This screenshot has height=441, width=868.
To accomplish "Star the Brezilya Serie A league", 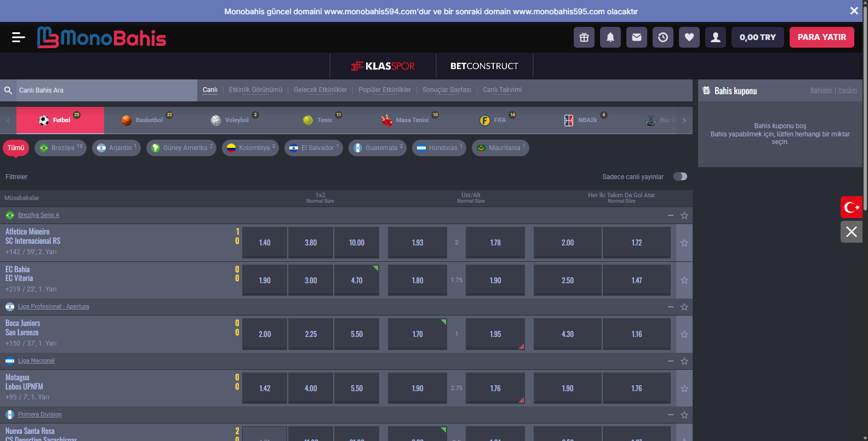I will click(x=684, y=215).
